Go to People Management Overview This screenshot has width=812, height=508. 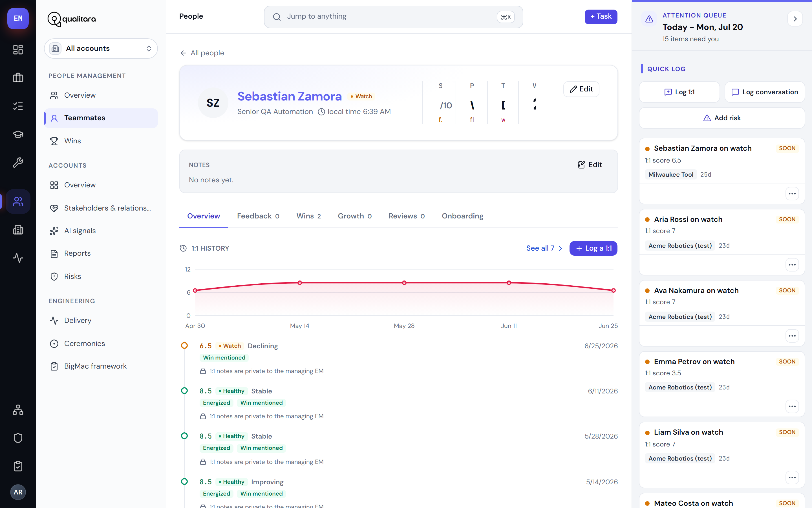click(101, 95)
